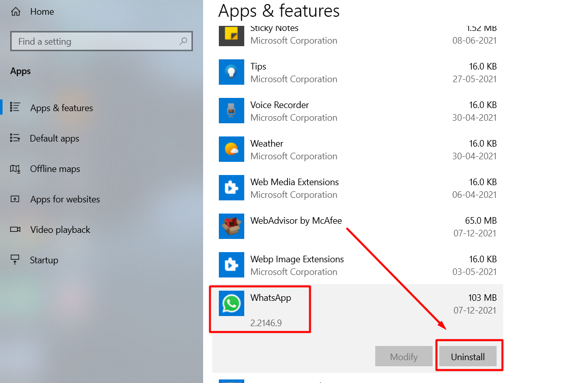The width and height of the screenshot is (588, 383).
Task: Click the Webp Image Extensions icon
Action: point(232,265)
